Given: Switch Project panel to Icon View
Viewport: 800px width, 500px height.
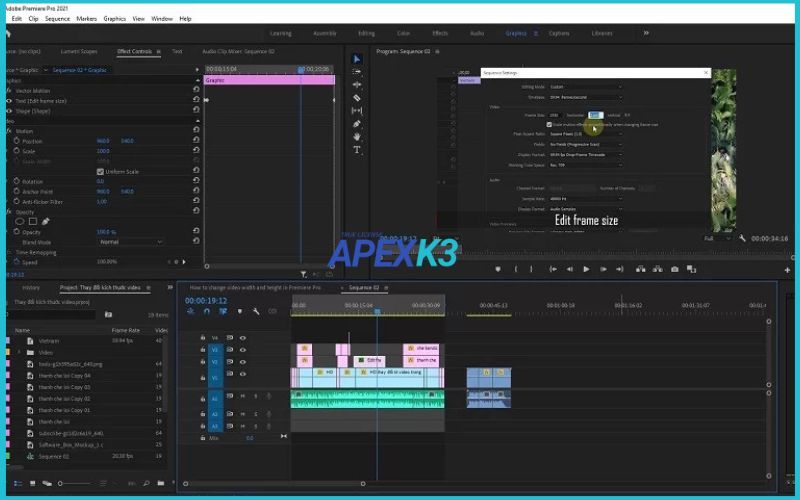Looking at the screenshot, I should [x=32, y=483].
